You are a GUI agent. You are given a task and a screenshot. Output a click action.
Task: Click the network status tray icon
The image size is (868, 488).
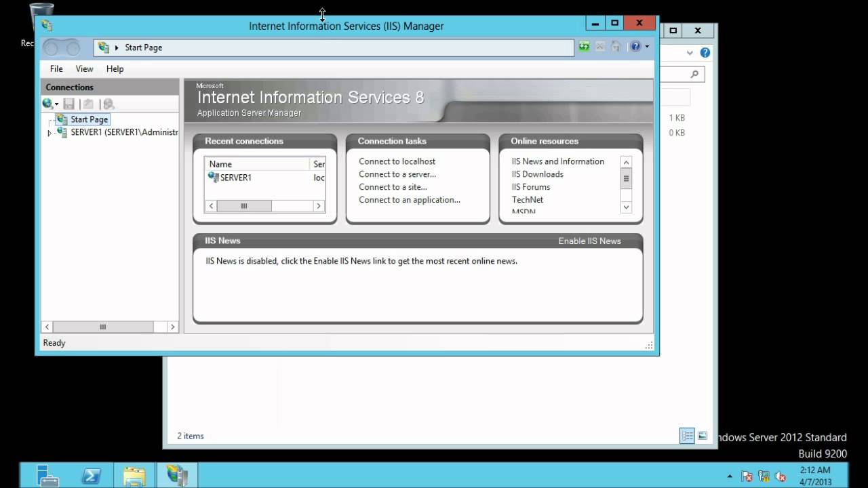coord(764,476)
